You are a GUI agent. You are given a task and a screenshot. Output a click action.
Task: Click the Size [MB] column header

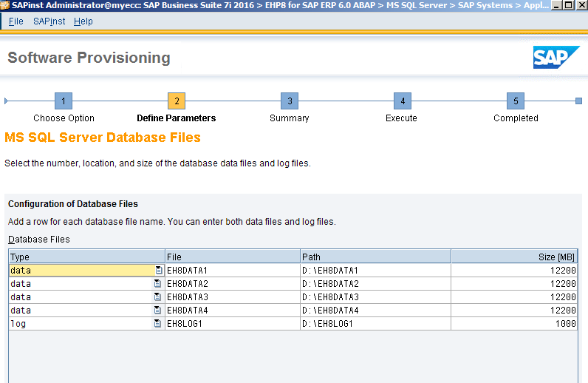514,257
